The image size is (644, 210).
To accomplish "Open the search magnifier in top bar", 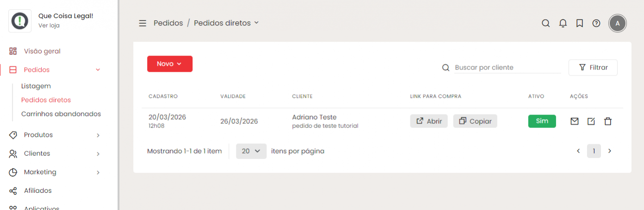I will point(546,23).
